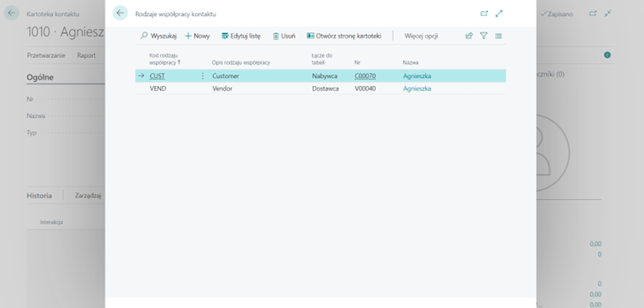Go back from Rodzaje współpracy kontaktu dialog
The height and width of the screenshot is (308, 644).
[120, 13]
